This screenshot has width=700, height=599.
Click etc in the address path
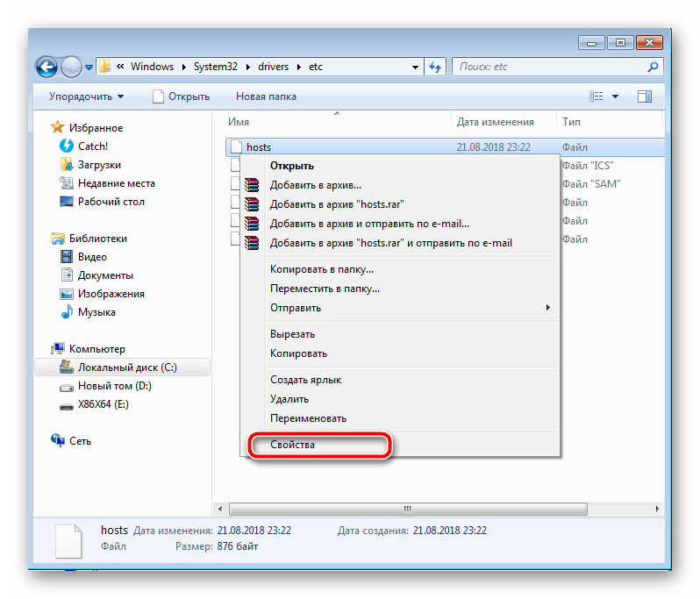tap(316, 67)
